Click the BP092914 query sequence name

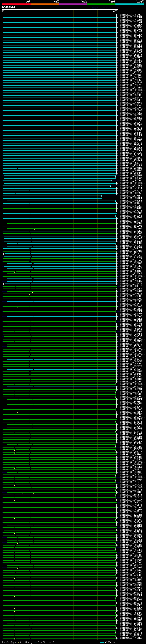pos(8,7)
